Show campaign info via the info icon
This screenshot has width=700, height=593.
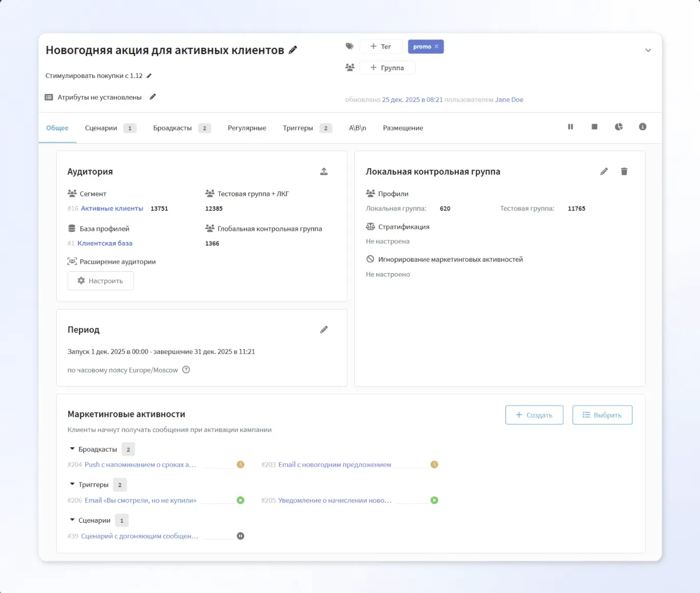click(642, 127)
